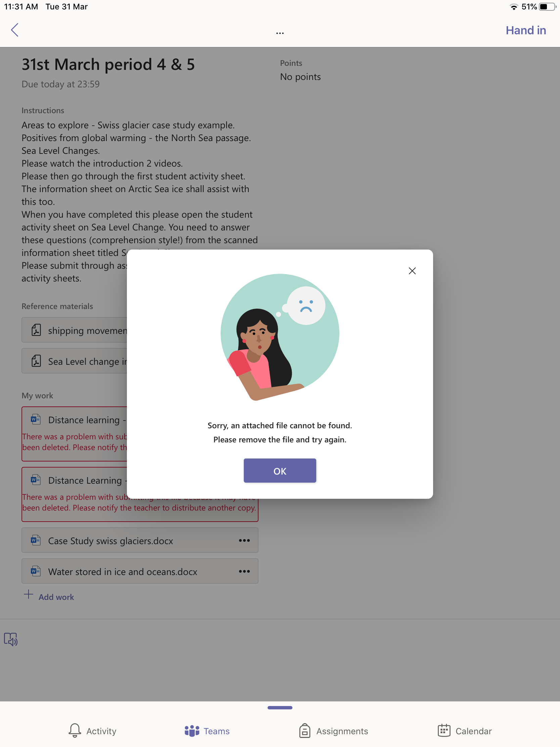Switch to the Teams tab
560x747 pixels.
207,731
